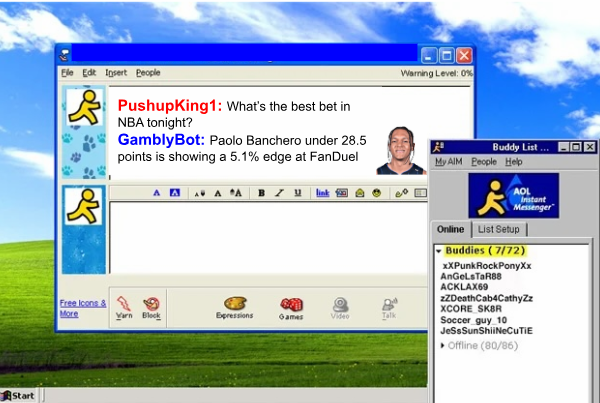
Task: Select buddy zZDeathCab4CathyZz
Action: point(486,298)
